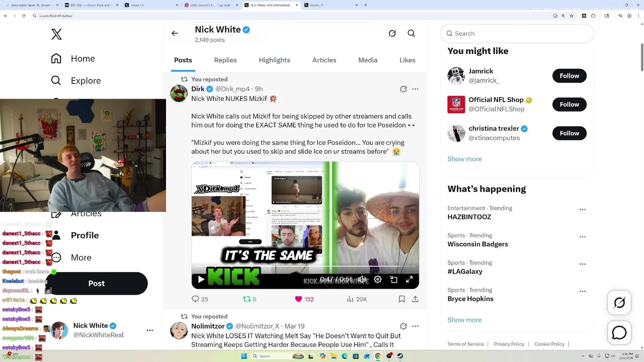
Task: Open Steam from the taskbar
Action: pos(400,356)
